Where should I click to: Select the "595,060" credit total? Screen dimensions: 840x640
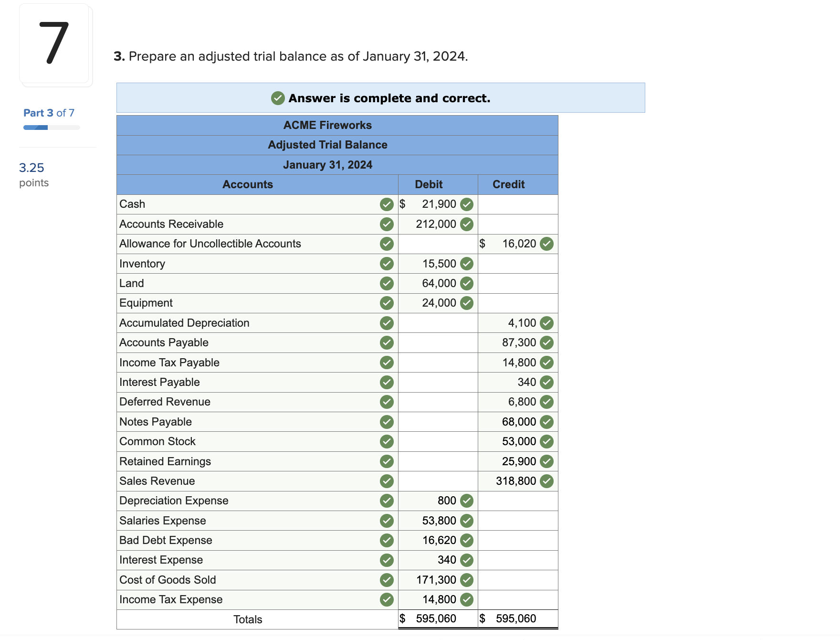516,619
